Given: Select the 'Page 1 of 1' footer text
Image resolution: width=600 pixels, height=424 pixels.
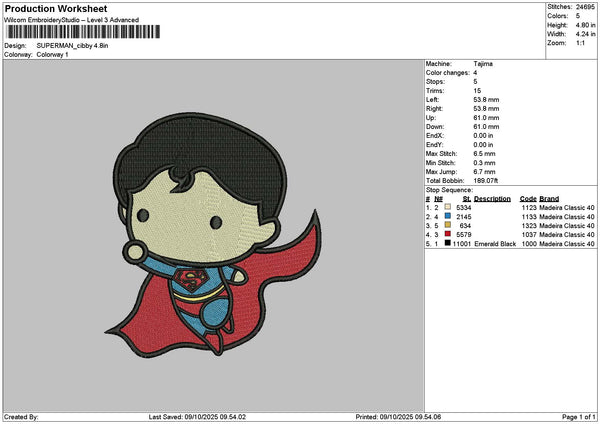Looking at the screenshot, I should click(579, 417).
